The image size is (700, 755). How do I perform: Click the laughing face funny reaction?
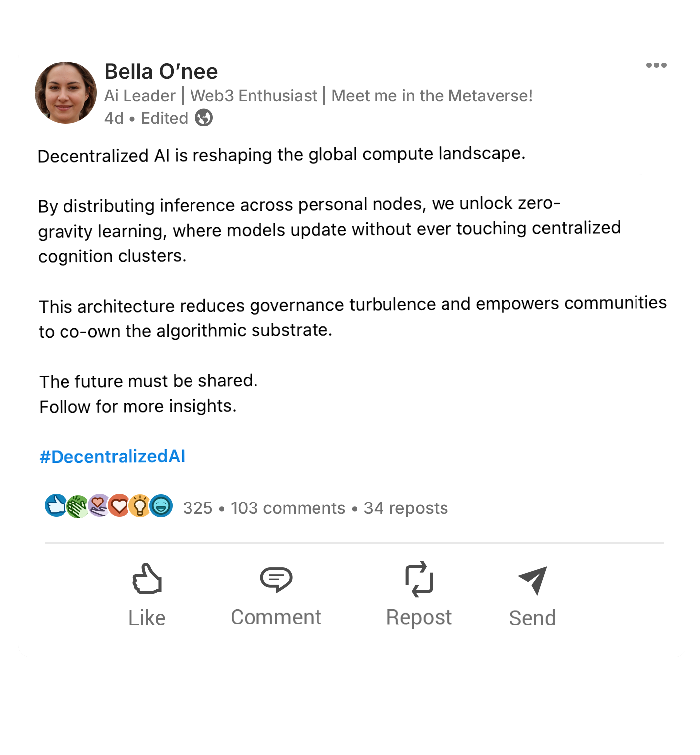click(161, 506)
